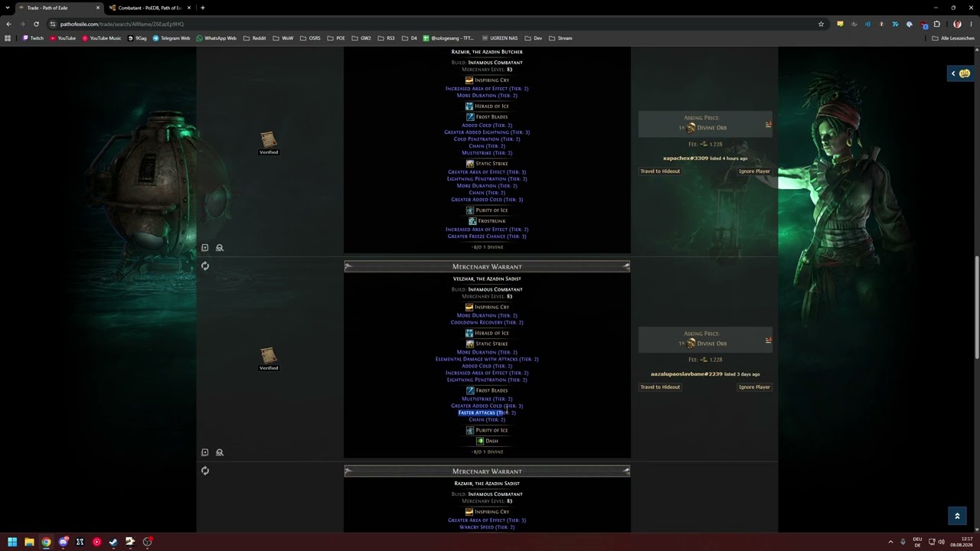The width and height of the screenshot is (980, 551).
Task: Open the Telegram Web bookmark
Action: [x=171, y=37]
